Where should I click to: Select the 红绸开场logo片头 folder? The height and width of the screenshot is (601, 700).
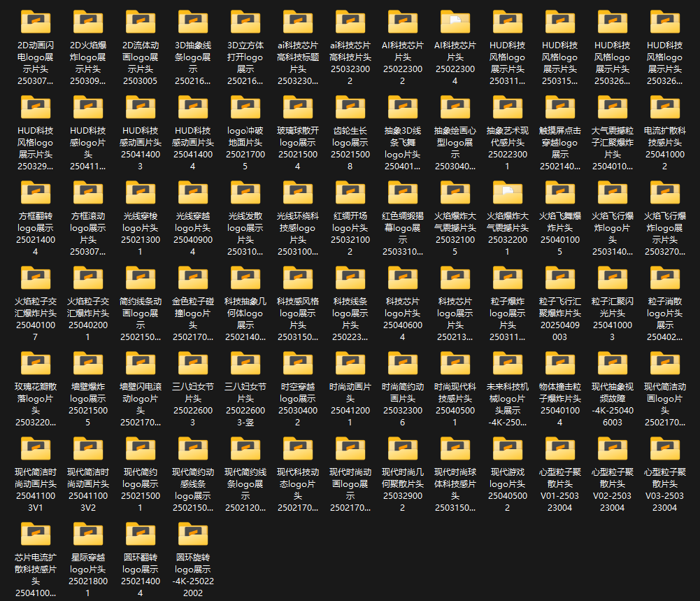pyautogui.click(x=350, y=193)
